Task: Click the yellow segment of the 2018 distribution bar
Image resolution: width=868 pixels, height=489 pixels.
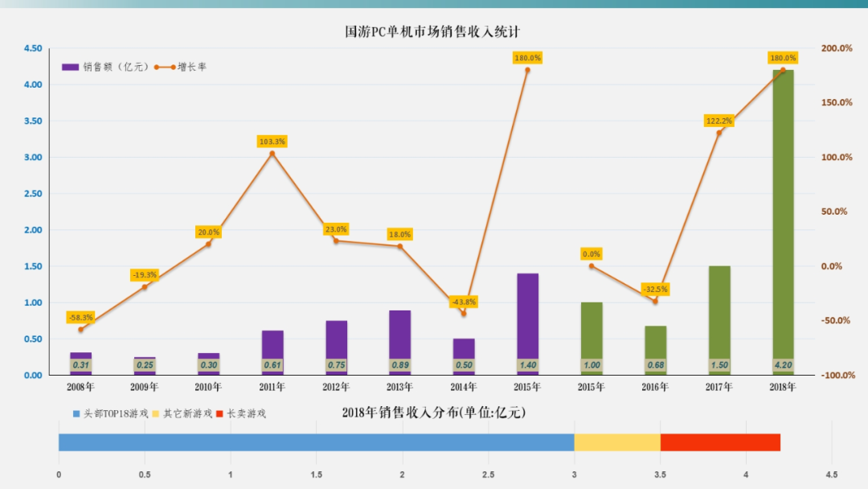Action: coord(617,442)
